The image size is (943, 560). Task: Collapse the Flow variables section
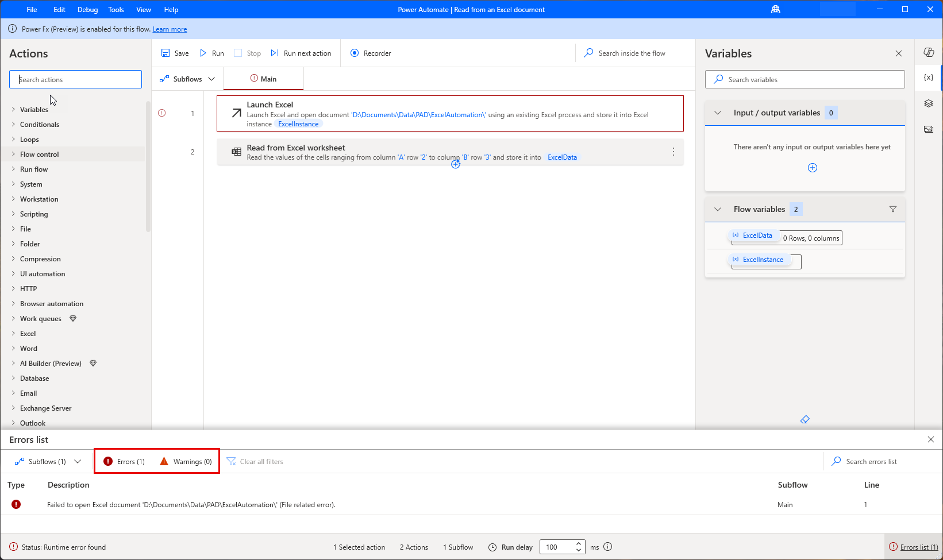[718, 209]
